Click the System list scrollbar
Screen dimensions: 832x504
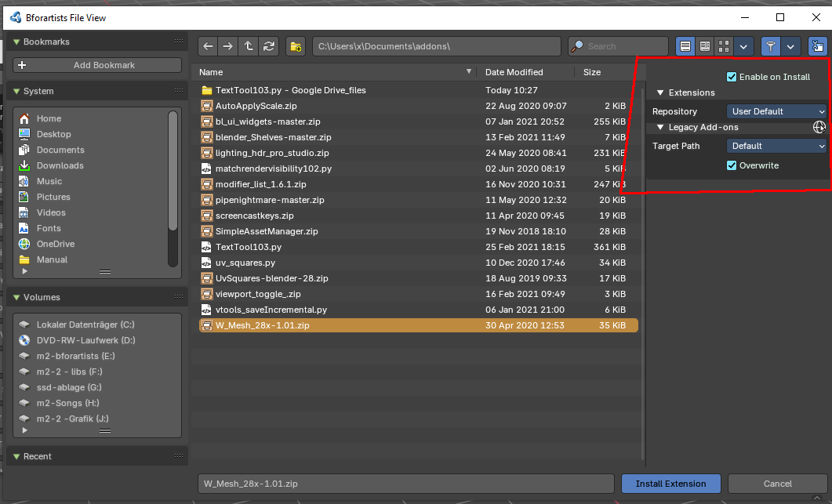click(x=173, y=170)
